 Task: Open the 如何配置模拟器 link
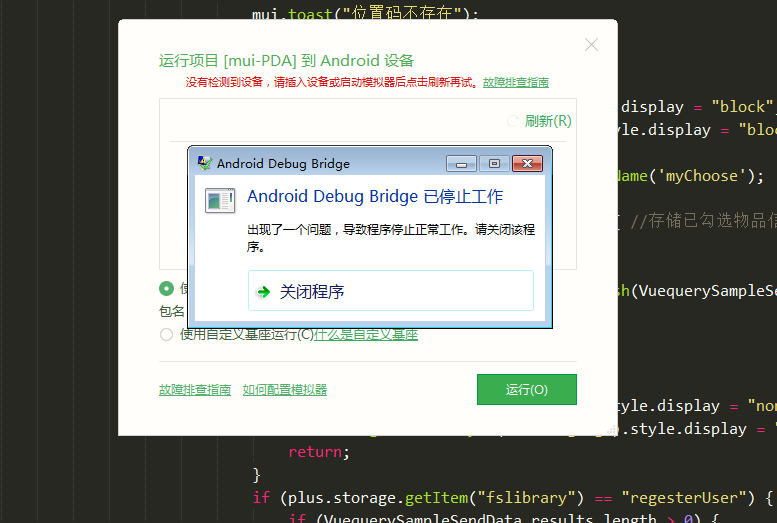point(285,390)
